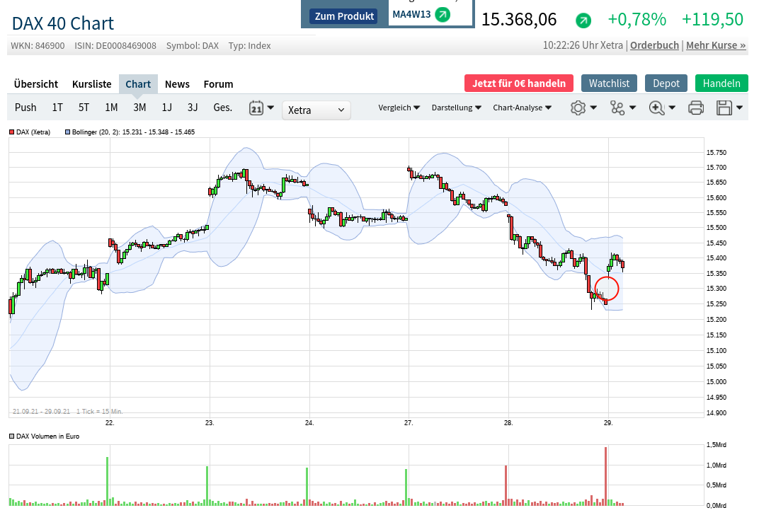759x532 pixels.
Task: Click the red circle marker on chart
Action: click(607, 289)
